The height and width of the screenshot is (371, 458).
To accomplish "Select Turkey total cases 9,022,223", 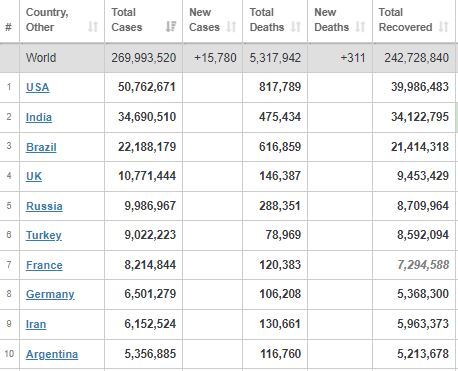I will [150, 235].
